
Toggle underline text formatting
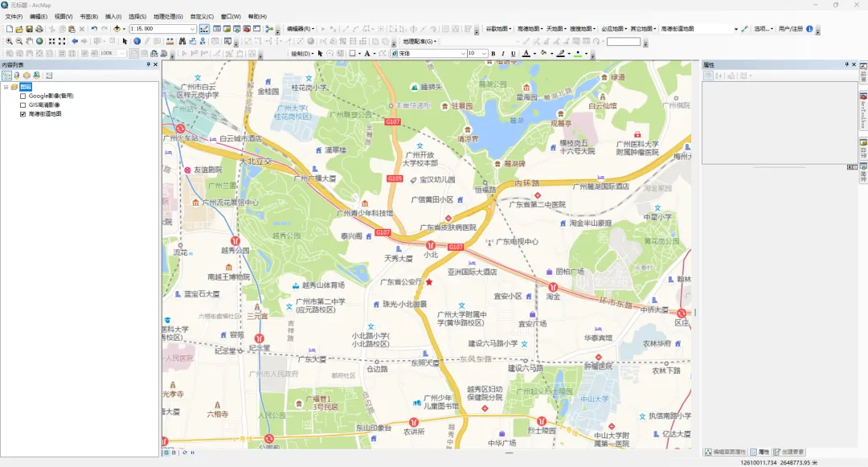(x=513, y=54)
